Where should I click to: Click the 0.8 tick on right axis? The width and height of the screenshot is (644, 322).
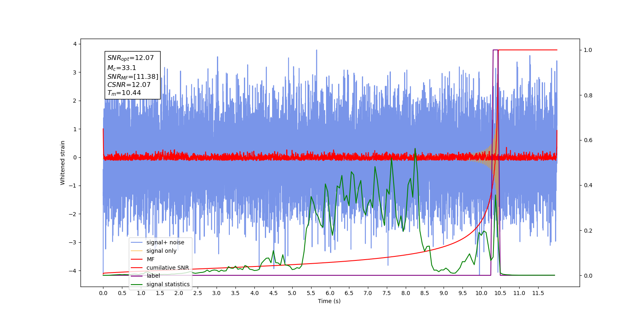(x=588, y=95)
